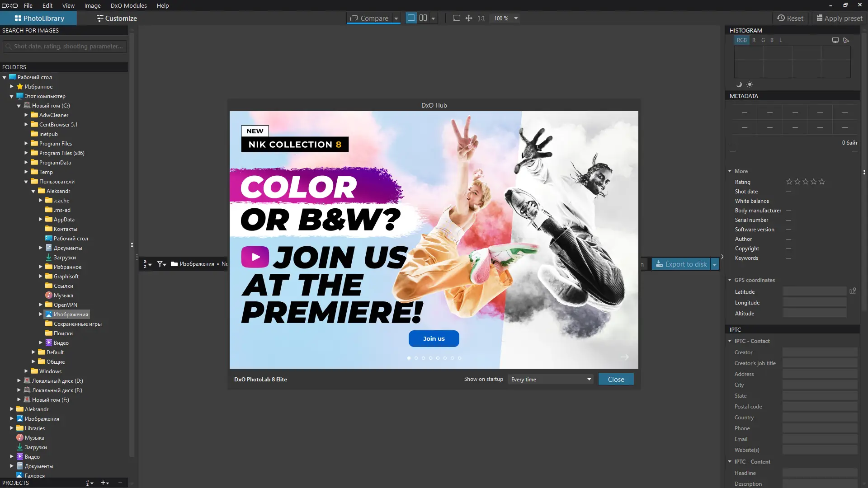Toggle the R histogram channel
The height and width of the screenshot is (488, 868).
[x=754, y=40]
